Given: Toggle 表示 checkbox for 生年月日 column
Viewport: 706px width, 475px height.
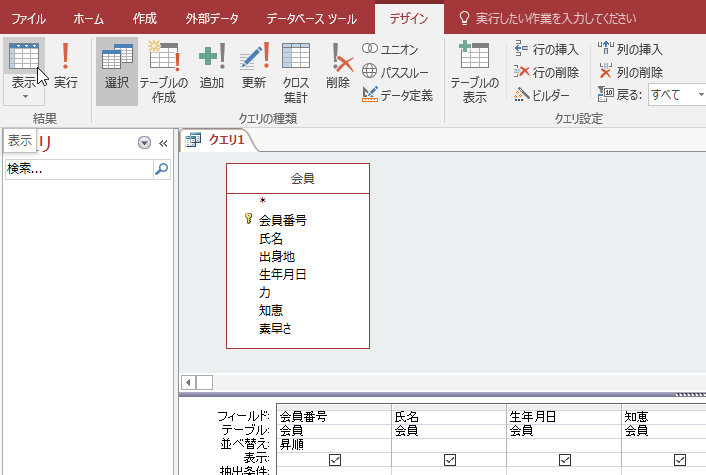Looking at the screenshot, I should point(565,460).
